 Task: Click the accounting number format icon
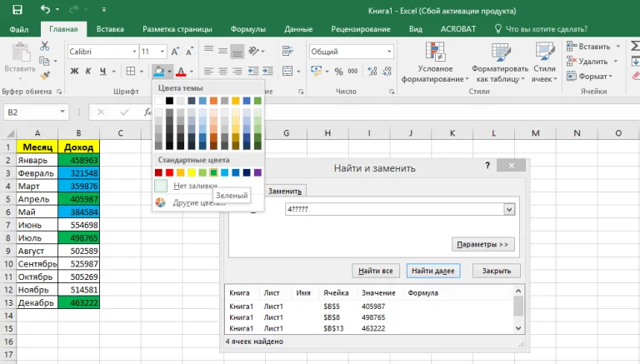click(x=316, y=71)
